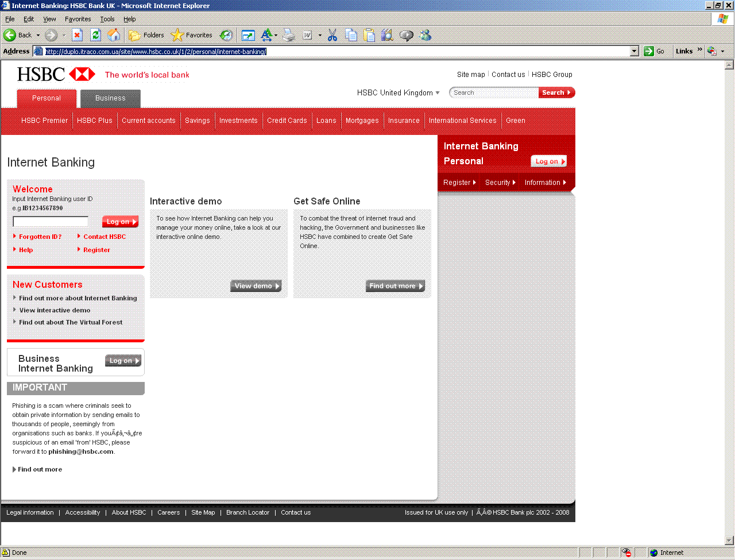Open the History clock icon

(227, 35)
